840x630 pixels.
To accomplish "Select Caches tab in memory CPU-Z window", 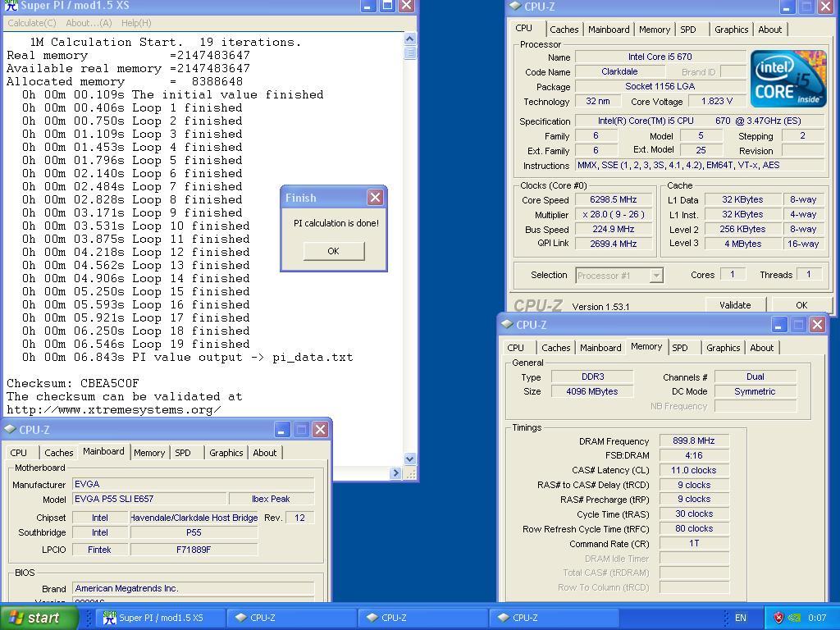I will click(556, 348).
